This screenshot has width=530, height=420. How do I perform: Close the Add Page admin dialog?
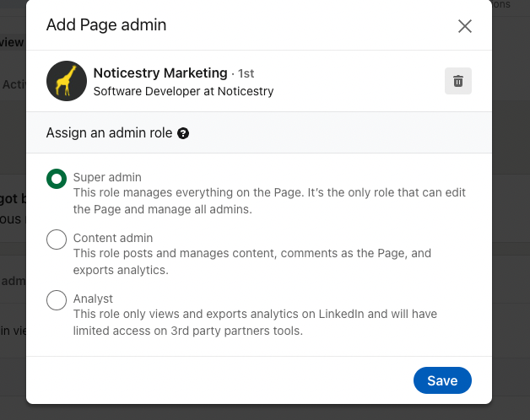coord(464,26)
